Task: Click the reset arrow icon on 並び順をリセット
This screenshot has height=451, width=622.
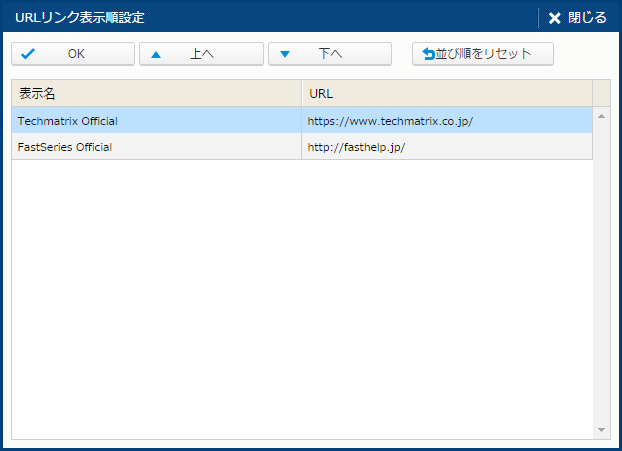Action: pos(428,54)
